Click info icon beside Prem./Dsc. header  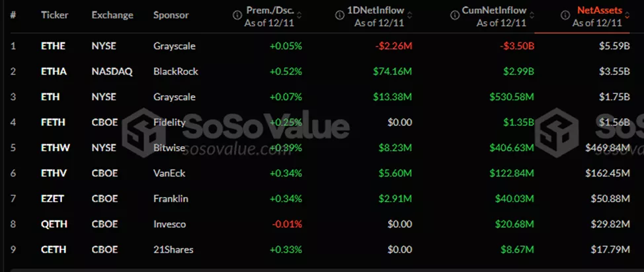point(237,15)
